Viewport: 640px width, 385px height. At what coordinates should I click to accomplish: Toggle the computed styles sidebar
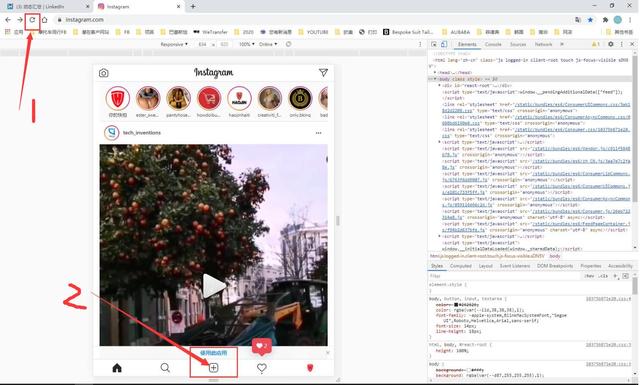click(625, 276)
